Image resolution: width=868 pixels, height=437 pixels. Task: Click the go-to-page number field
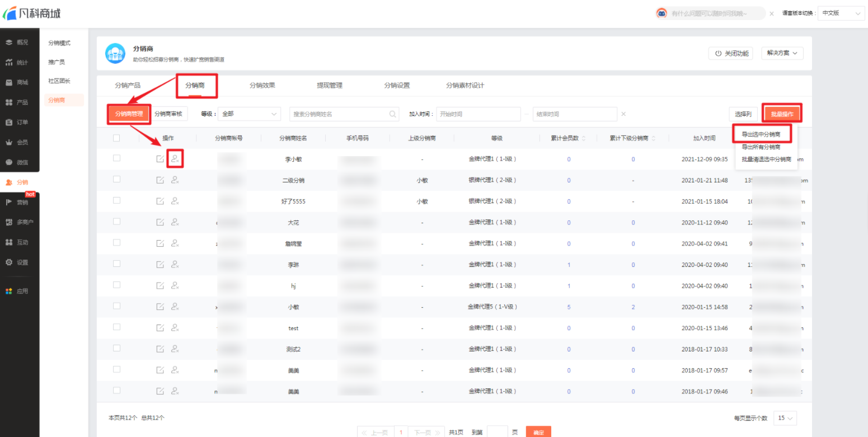point(498,432)
